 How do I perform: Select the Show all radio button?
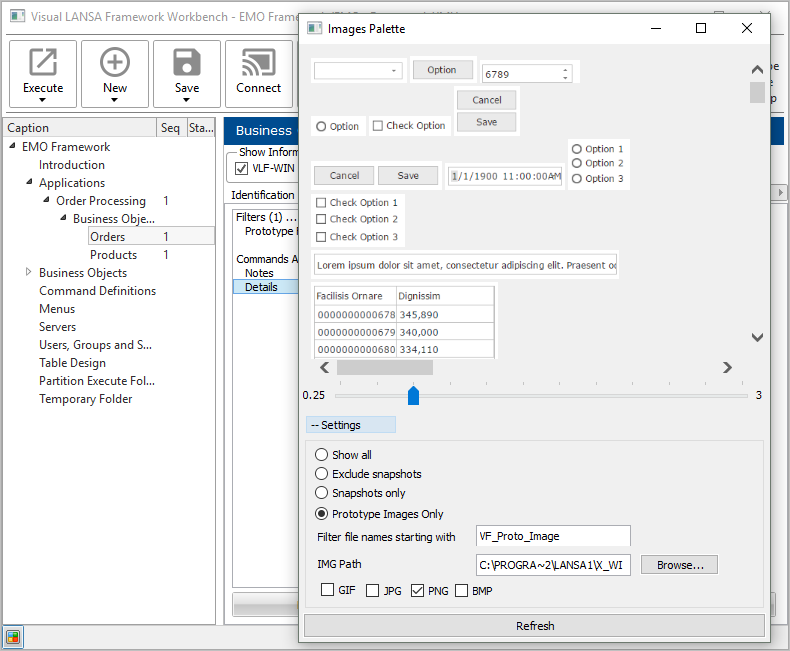(321, 455)
